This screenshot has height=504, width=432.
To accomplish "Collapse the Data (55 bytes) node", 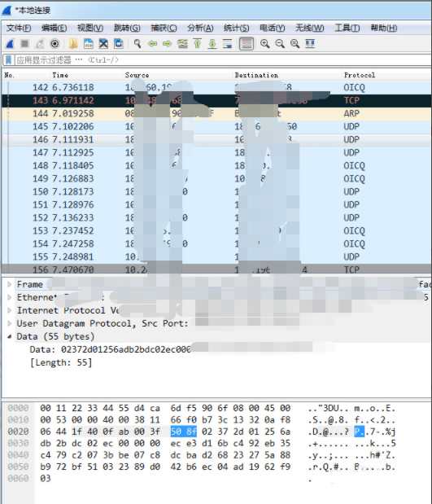I will click(x=9, y=336).
